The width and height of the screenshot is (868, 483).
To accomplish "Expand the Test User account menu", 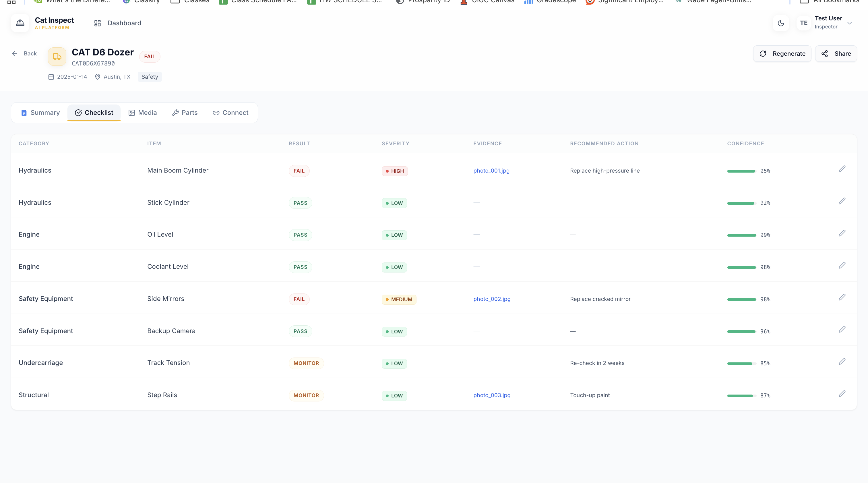I will pyautogui.click(x=849, y=23).
